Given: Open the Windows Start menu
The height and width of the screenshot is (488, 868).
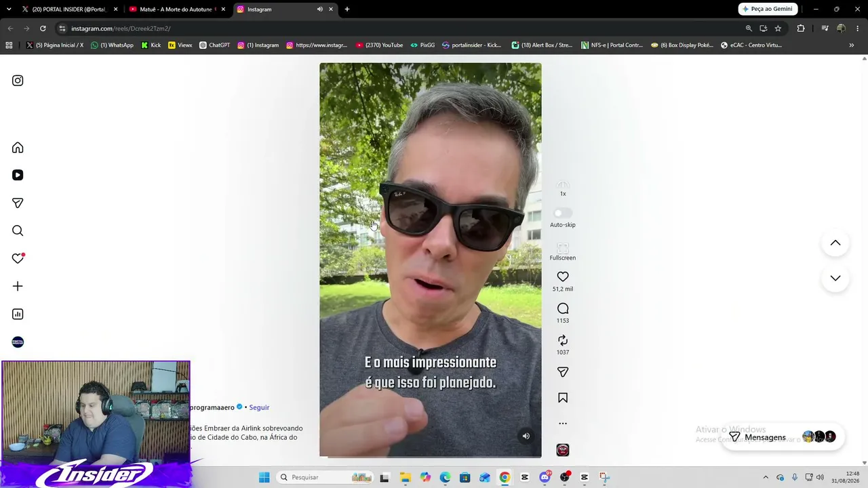Looking at the screenshot, I should coord(264,477).
